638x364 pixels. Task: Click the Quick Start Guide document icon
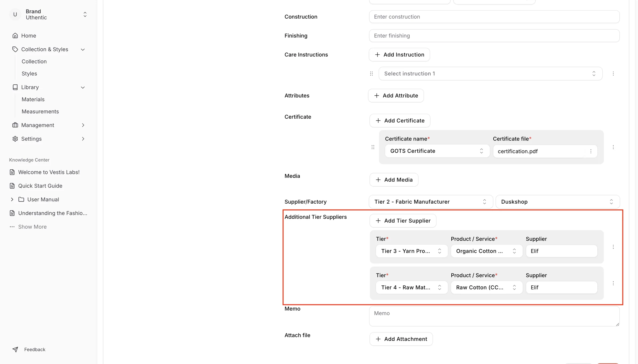(12, 186)
